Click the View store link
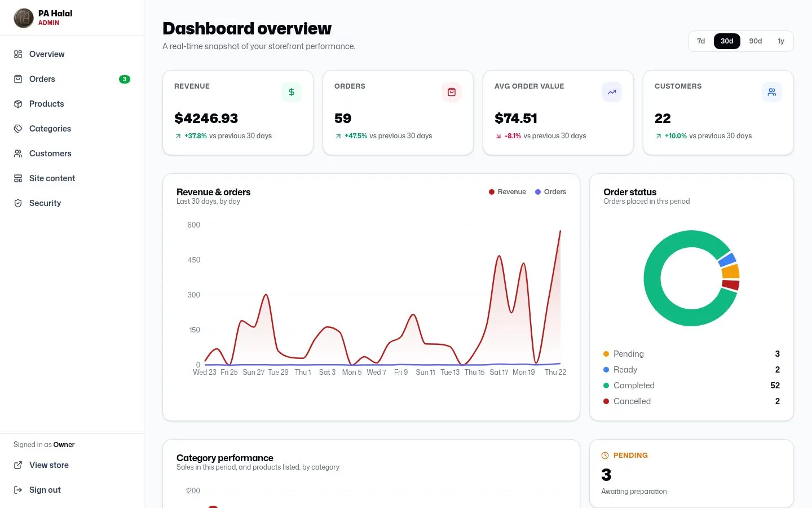Viewport: 812px width, 508px height. [x=72, y=465]
